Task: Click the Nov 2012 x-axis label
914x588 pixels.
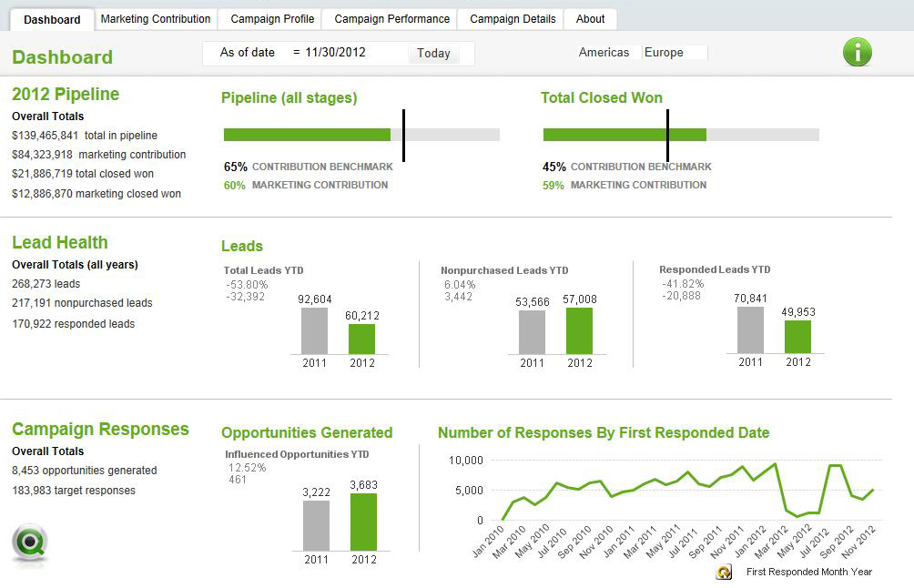Action: click(x=858, y=542)
